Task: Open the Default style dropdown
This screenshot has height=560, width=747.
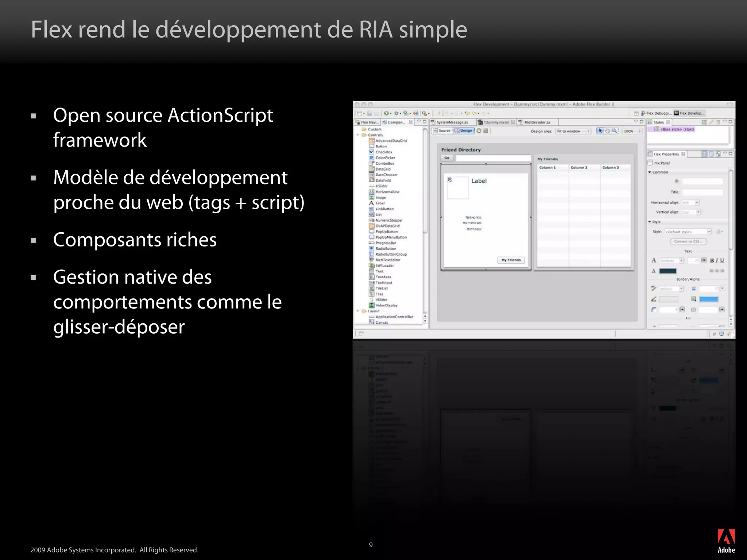Action: point(688,232)
